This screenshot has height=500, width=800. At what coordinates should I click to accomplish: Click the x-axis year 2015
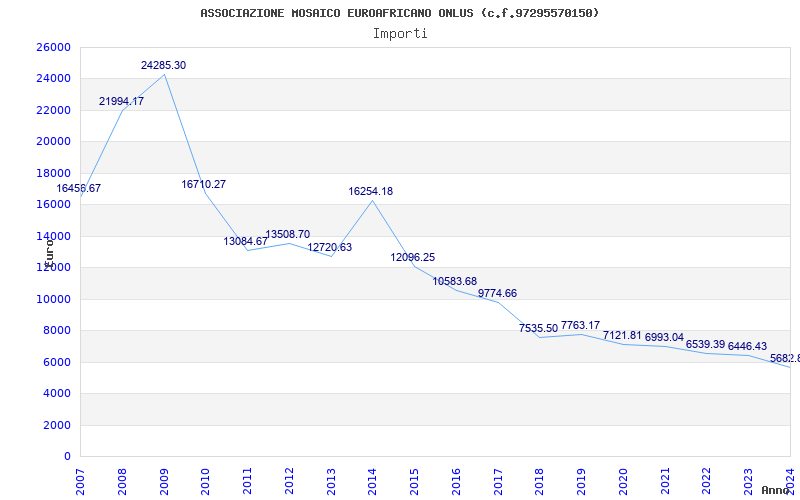tap(415, 482)
